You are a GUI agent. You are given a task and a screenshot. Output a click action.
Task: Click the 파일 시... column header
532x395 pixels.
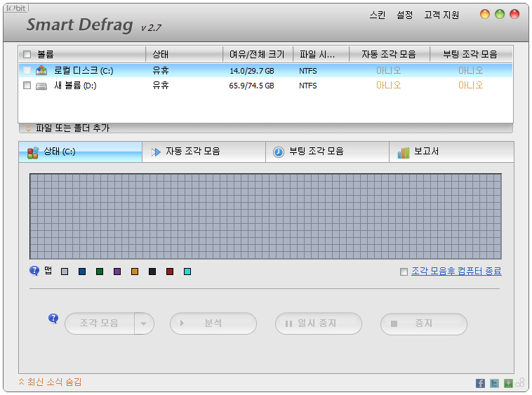click(321, 54)
